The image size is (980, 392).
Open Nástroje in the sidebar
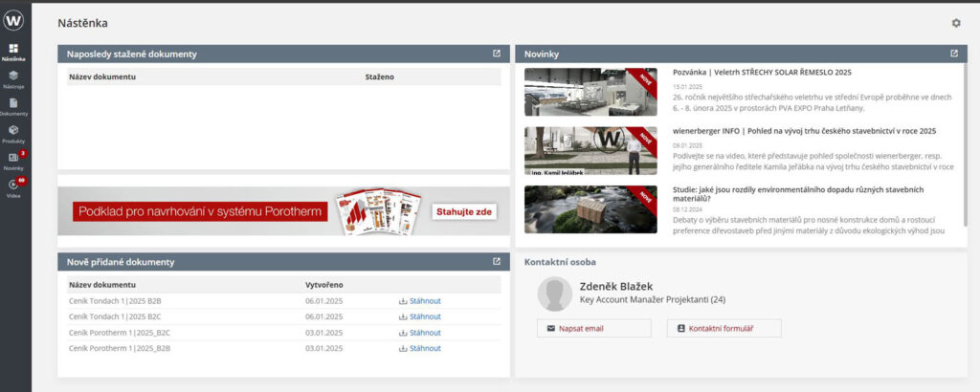[14, 77]
